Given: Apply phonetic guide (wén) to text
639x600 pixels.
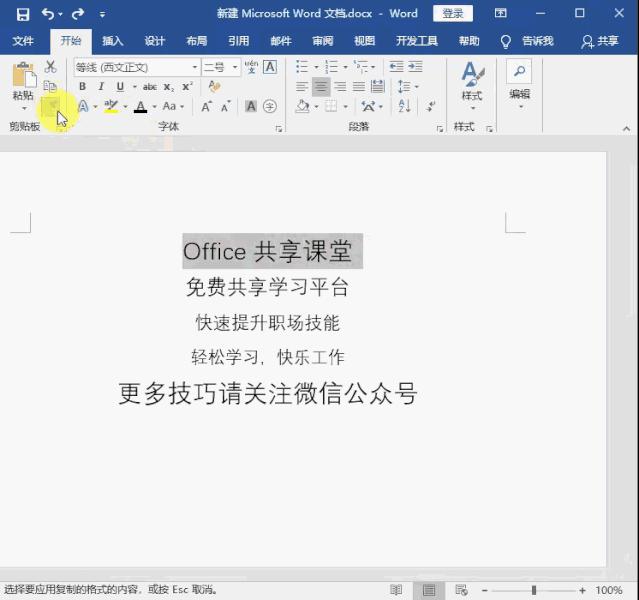Looking at the screenshot, I should coord(251,67).
